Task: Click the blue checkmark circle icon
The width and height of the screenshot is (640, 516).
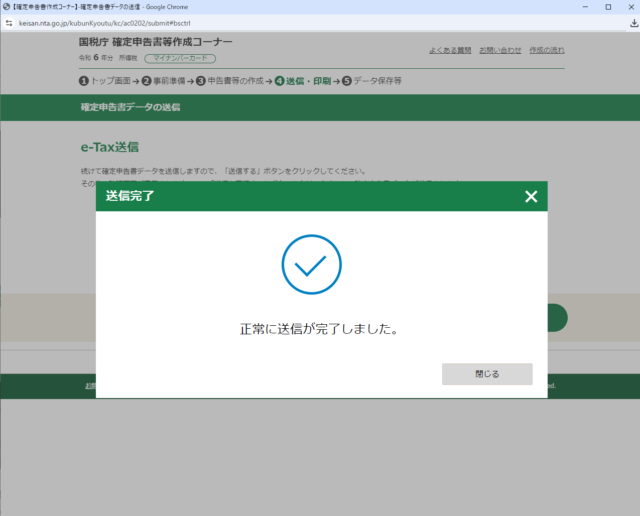Action: click(319, 265)
